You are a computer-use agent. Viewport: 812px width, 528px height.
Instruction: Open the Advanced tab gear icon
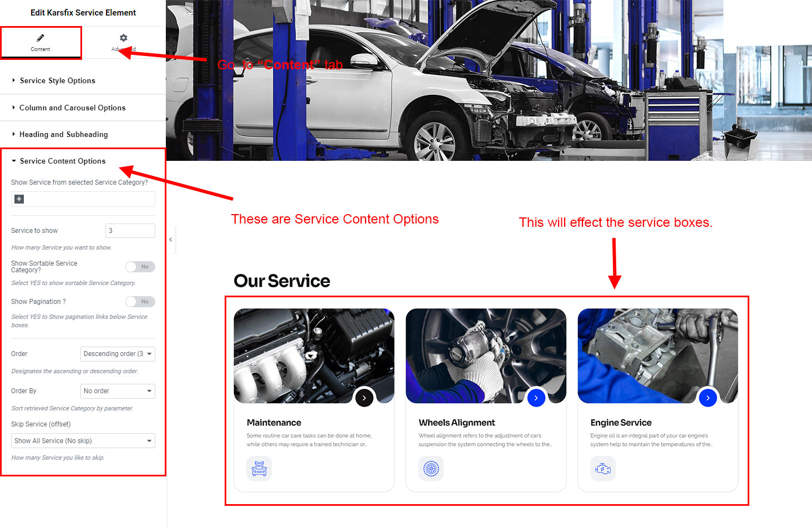(x=123, y=38)
